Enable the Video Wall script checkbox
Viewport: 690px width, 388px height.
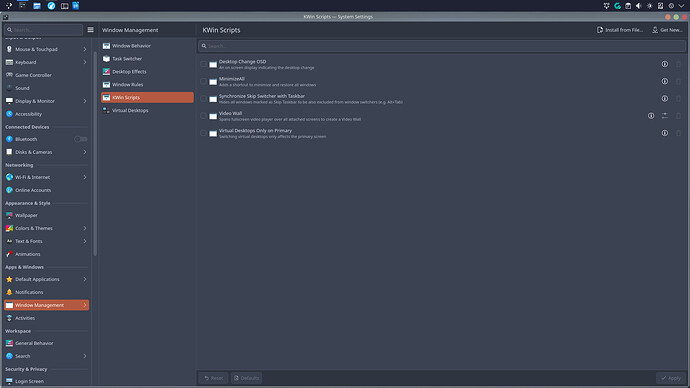pos(203,116)
